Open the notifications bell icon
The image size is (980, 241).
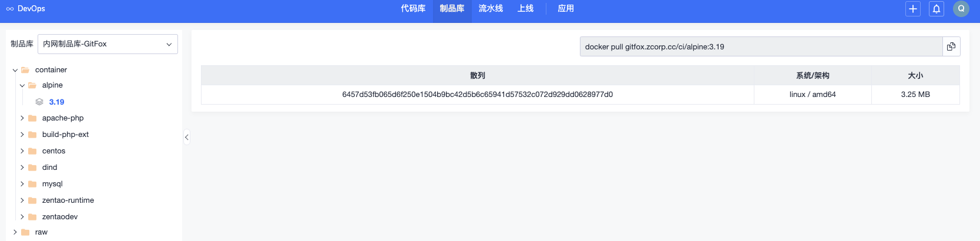pyautogui.click(x=937, y=9)
